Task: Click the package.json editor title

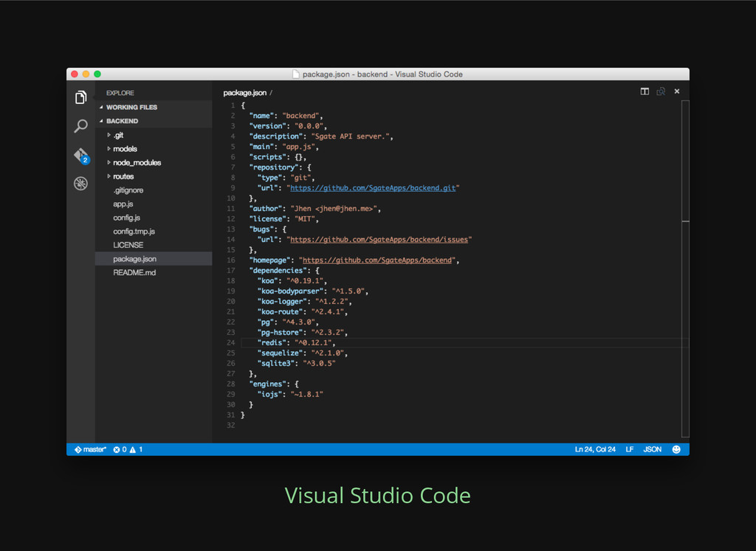Action: [x=245, y=92]
